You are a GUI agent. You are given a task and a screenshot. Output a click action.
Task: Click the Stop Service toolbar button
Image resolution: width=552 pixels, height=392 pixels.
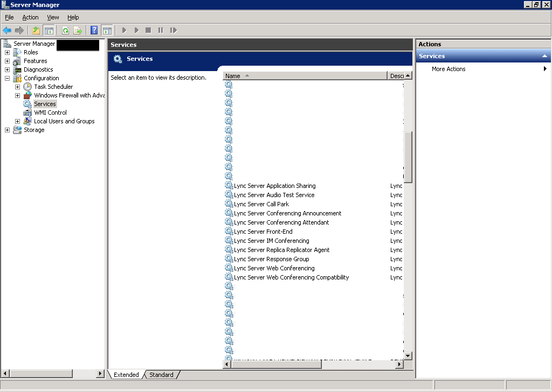tap(148, 30)
